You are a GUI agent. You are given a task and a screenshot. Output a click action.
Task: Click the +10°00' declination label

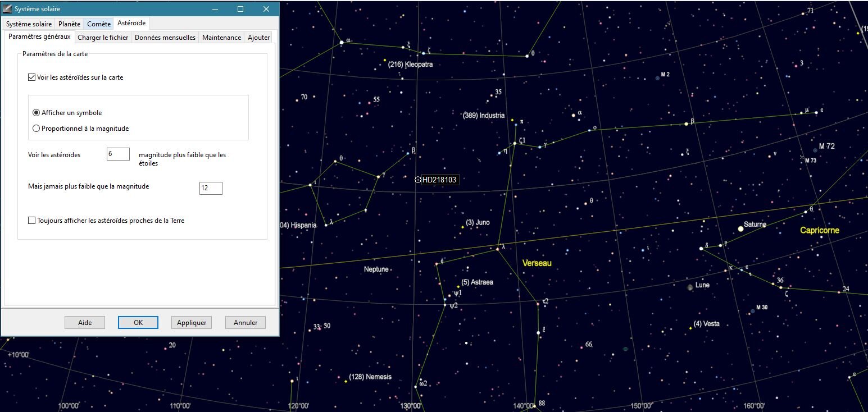(x=19, y=355)
